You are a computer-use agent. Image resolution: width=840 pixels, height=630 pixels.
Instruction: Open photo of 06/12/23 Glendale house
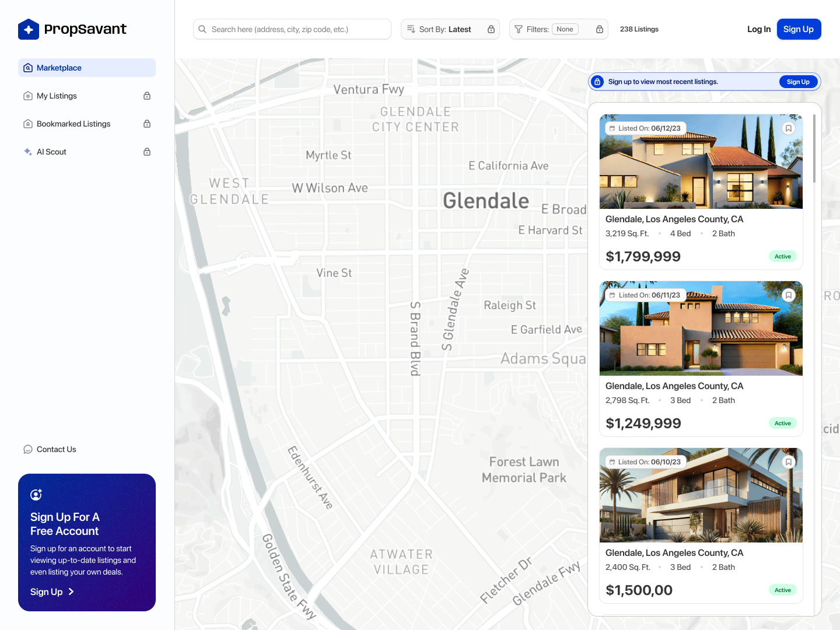[701, 162]
